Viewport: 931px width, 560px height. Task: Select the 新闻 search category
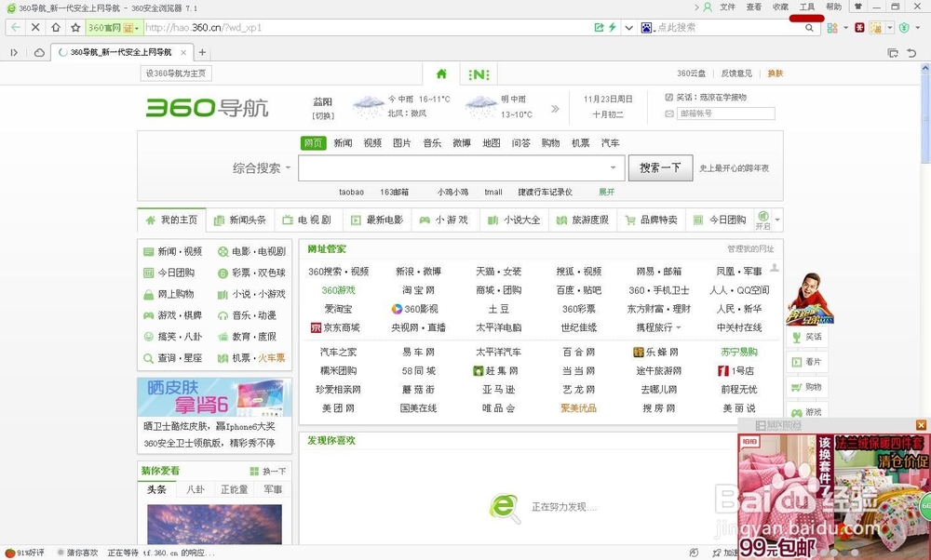(x=343, y=143)
